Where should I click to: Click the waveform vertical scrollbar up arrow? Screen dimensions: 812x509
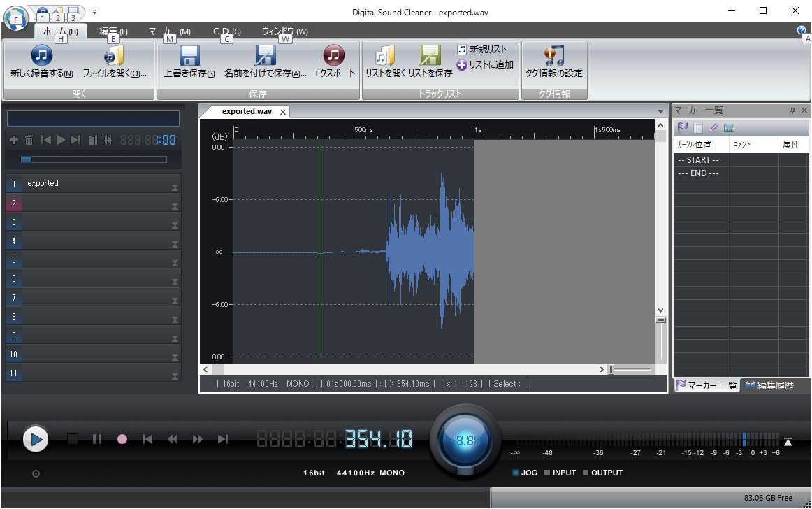click(660, 125)
